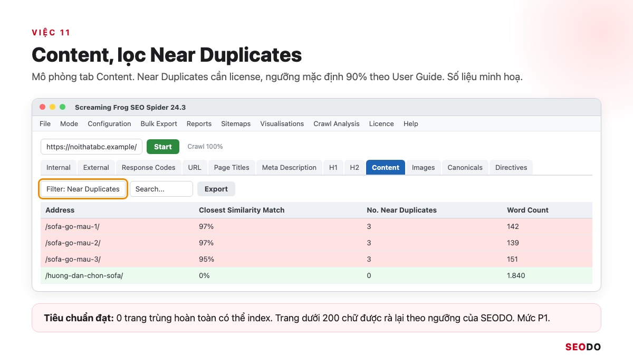Select the /sofa-go-mau-1/ address cell
633x364 pixels.
point(72,226)
